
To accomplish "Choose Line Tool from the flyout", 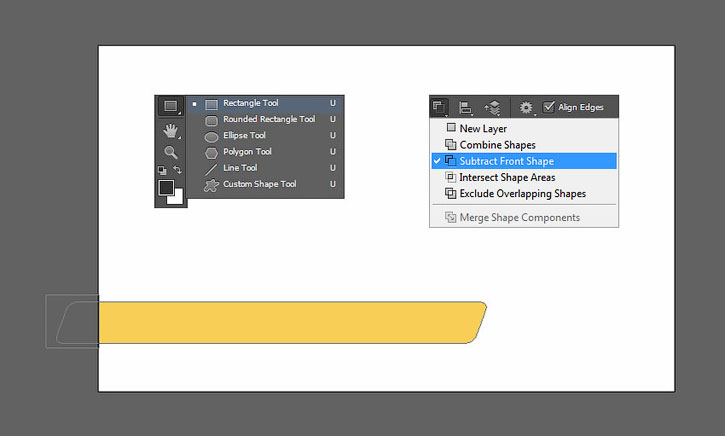I will (x=265, y=168).
